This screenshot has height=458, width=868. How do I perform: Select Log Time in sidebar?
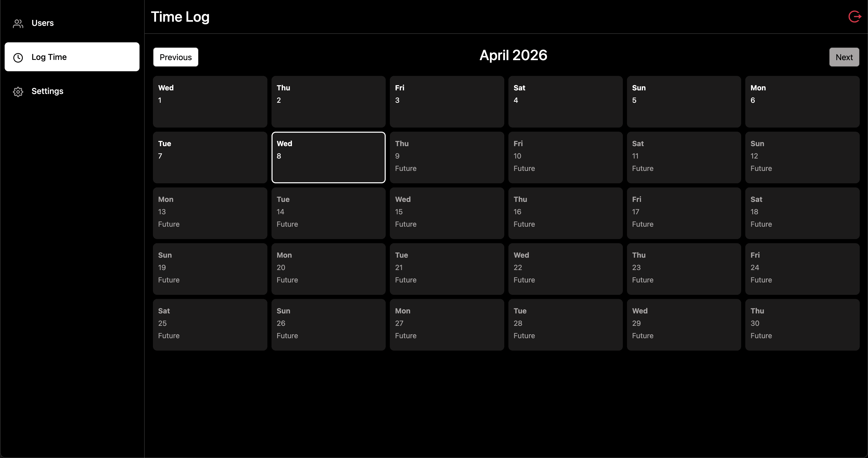point(72,57)
